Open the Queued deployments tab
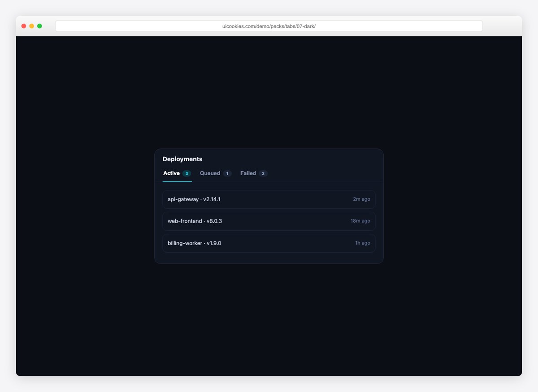 click(x=216, y=173)
